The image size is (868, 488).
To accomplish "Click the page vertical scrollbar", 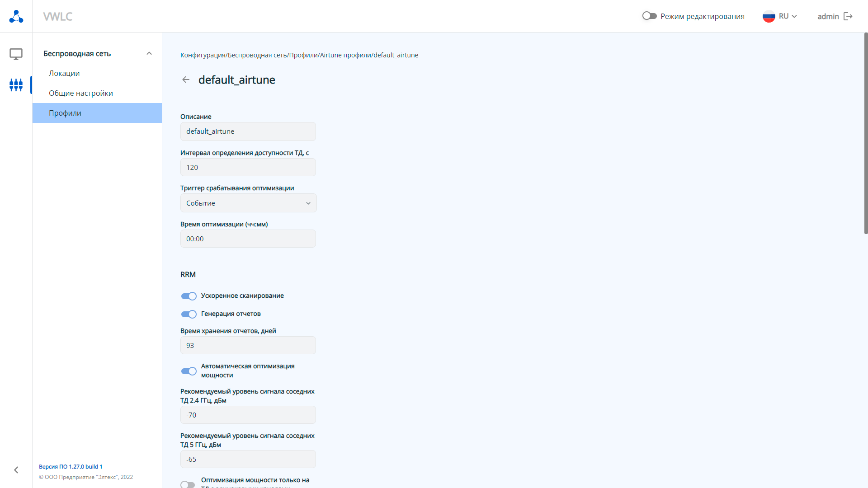I will point(865,133).
